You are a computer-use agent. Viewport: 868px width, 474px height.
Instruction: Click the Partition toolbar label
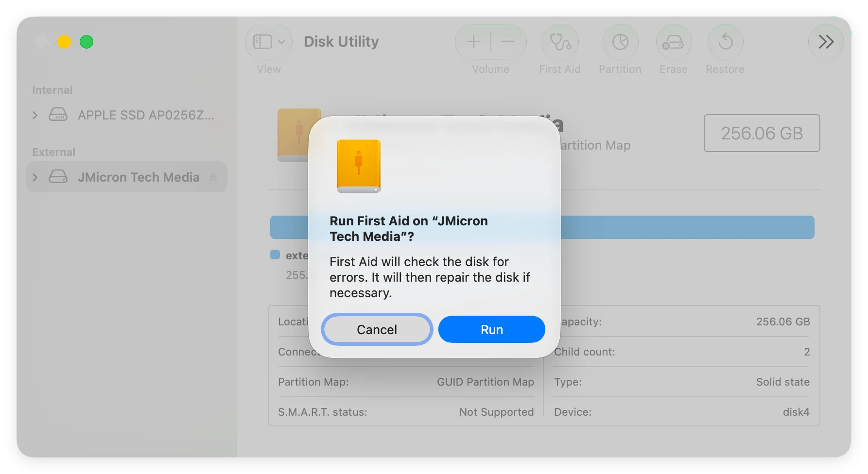coord(620,69)
